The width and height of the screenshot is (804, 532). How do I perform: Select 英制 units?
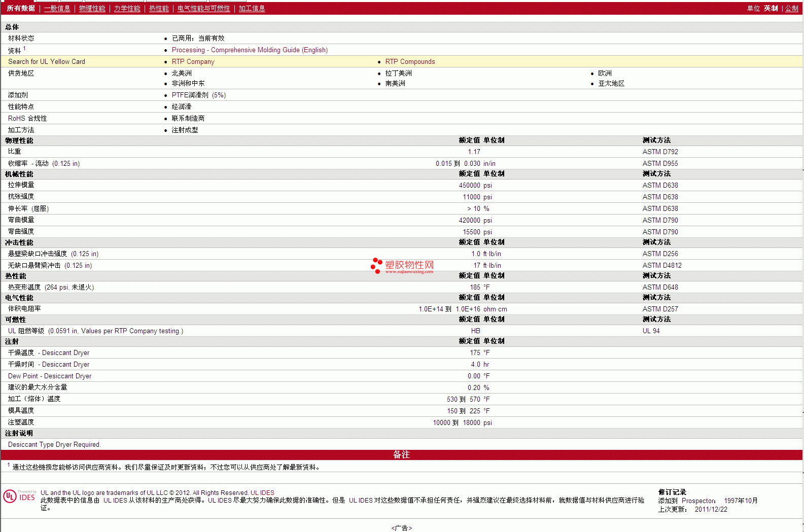[771, 8]
